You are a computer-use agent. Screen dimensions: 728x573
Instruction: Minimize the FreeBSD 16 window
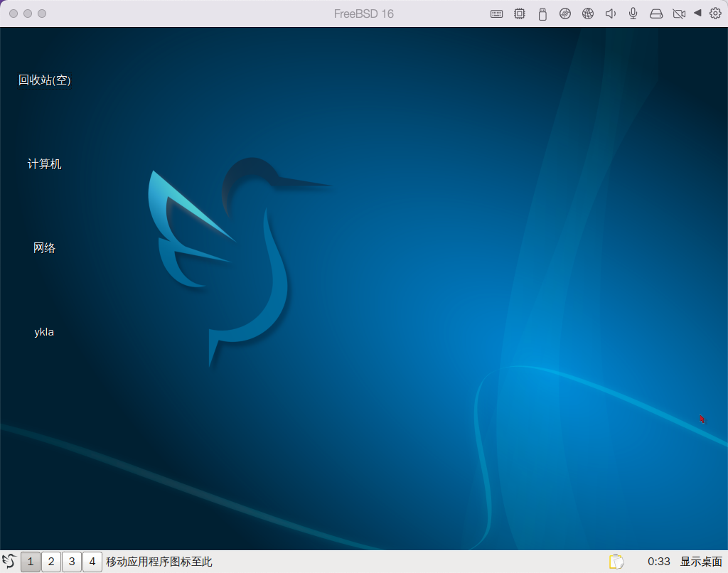click(x=28, y=14)
